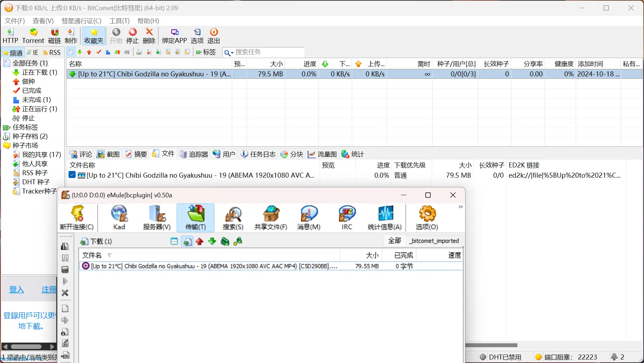Select 种子存档 (2) in the sidebar
Viewport: 644px width, 363px height.
point(25,136)
